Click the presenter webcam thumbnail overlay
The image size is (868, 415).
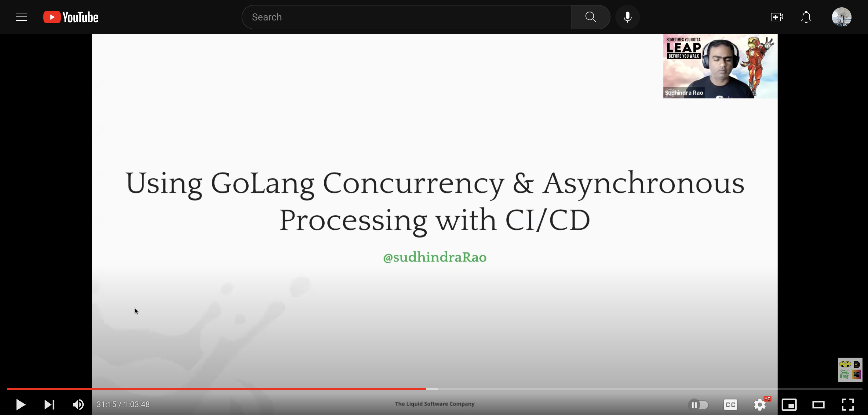coord(720,65)
